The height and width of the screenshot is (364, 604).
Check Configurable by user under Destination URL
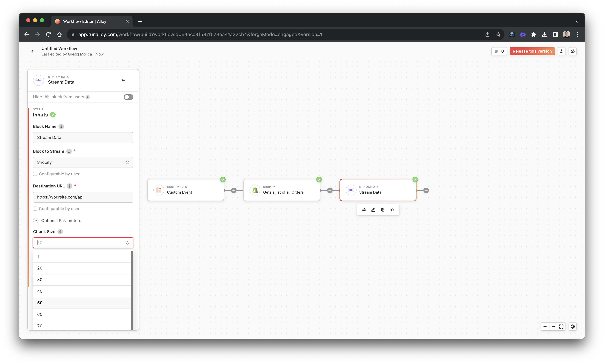coord(35,209)
